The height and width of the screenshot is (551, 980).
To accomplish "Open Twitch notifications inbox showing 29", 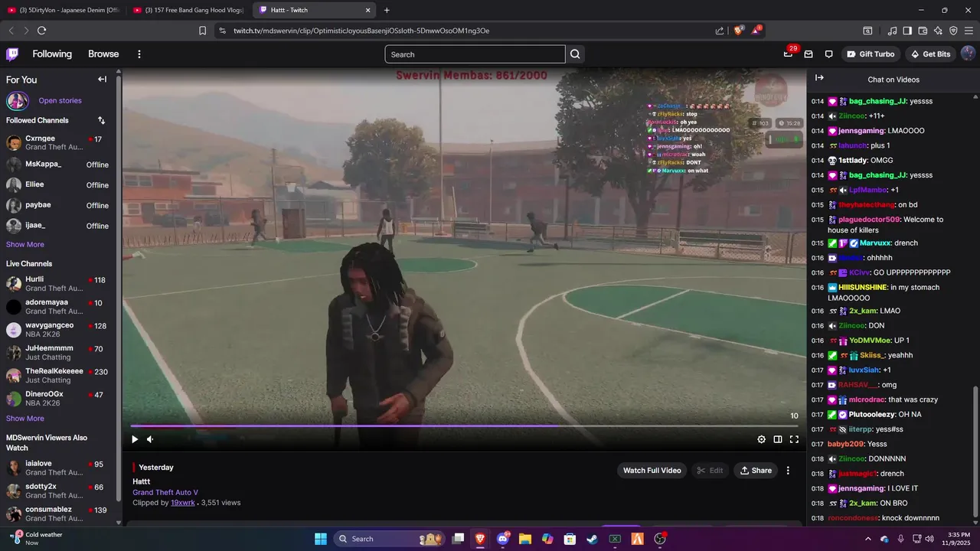I will (789, 54).
